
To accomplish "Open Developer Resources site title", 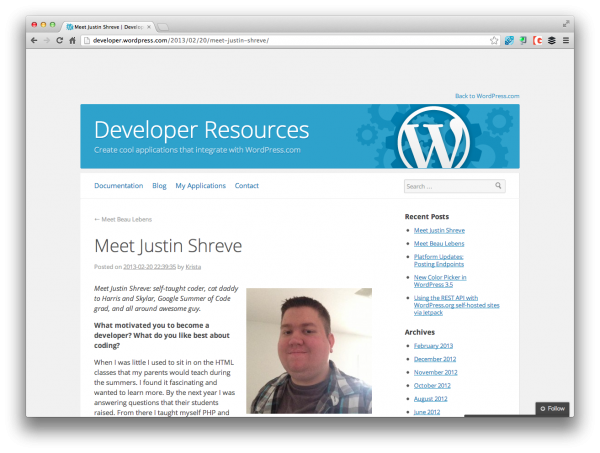I will (201, 130).
